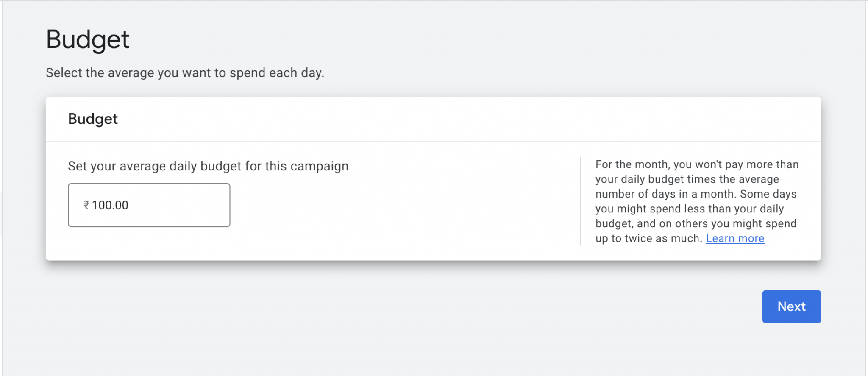Click the 'For the month, you won't pay' text line
The image size is (868, 376).
click(x=697, y=164)
